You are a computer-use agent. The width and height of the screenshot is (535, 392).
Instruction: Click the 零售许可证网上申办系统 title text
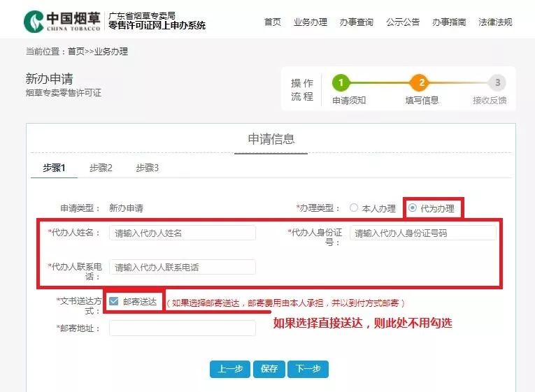tap(157, 26)
